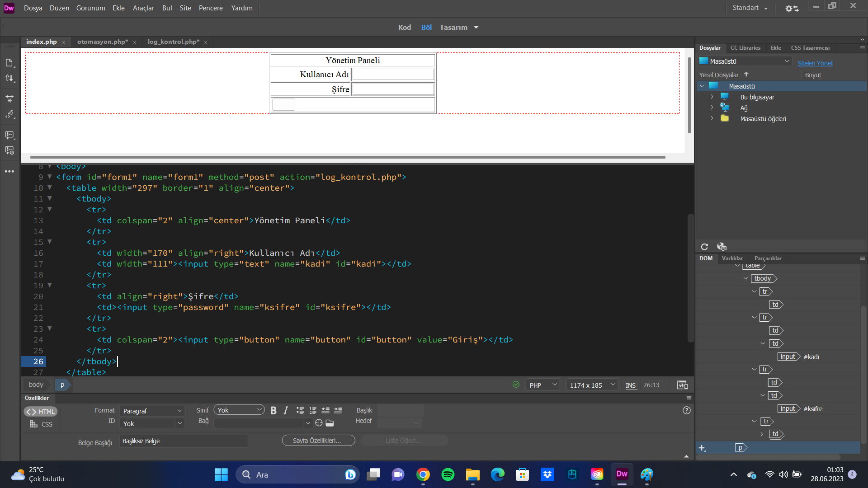The height and width of the screenshot is (488, 868).
Task: Click the Siteleri Yönet link
Action: (815, 63)
